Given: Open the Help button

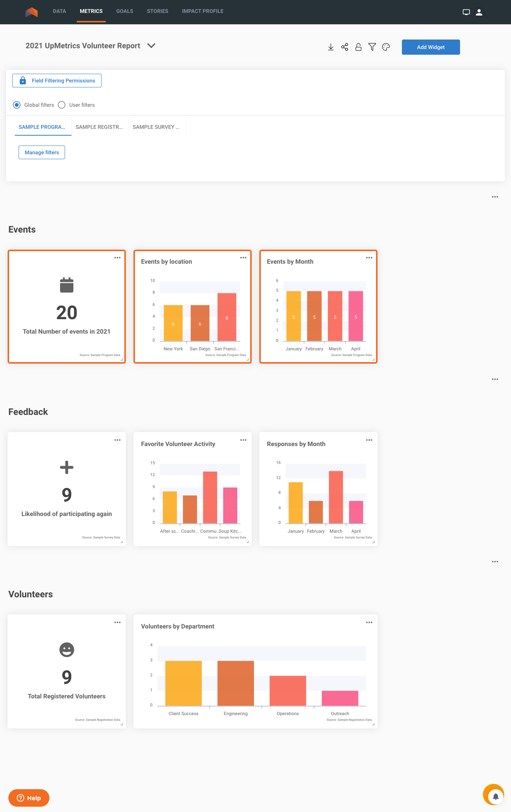Looking at the screenshot, I should click(x=29, y=798).
